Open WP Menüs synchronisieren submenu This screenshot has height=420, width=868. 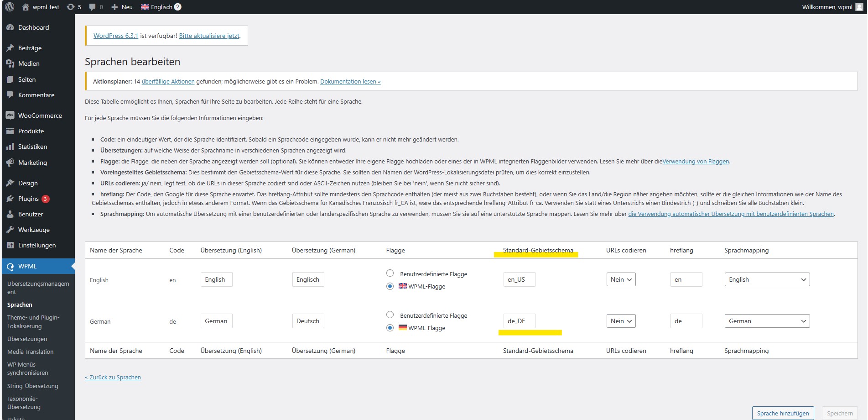coord(27,368)
